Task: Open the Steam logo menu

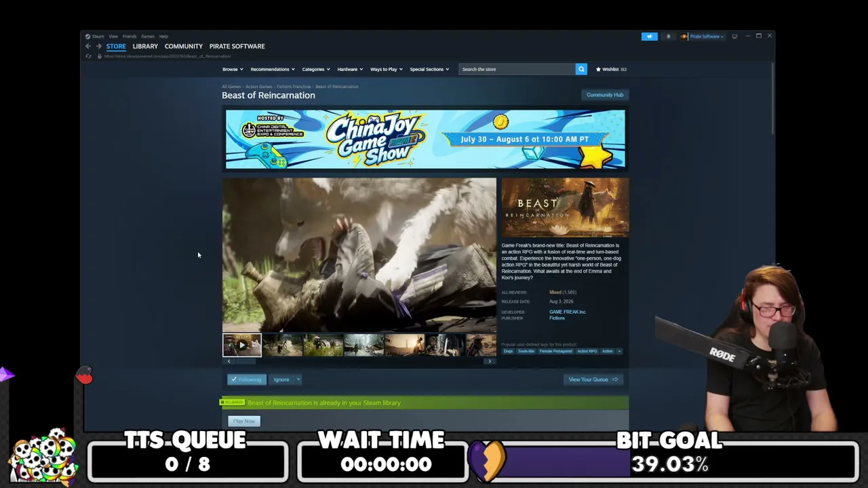Action: point(95,36)
